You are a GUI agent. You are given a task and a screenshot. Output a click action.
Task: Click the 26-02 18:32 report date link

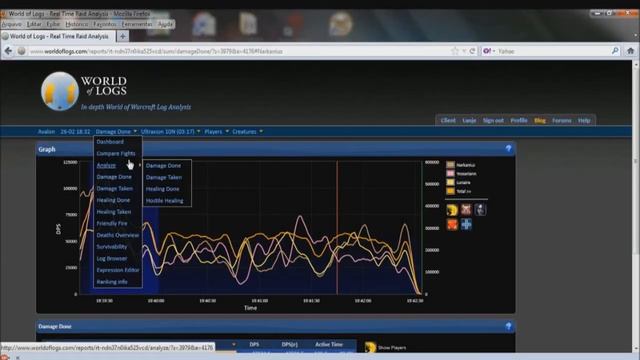pos(75,131)
